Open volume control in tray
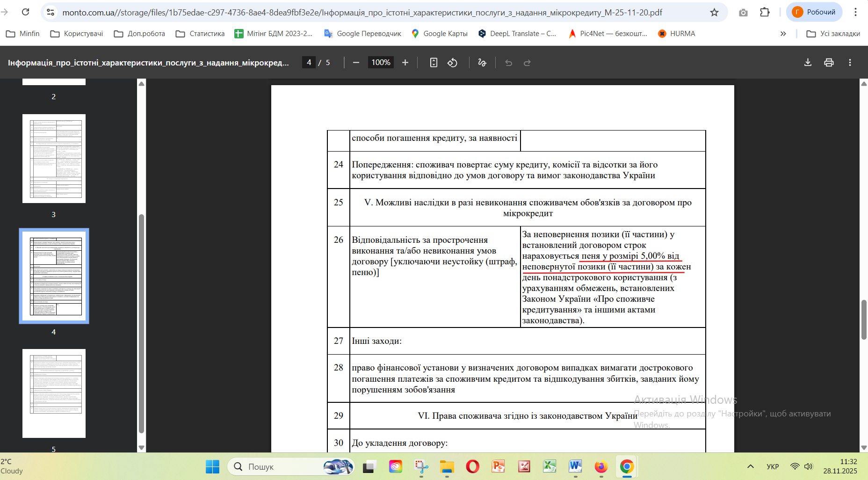This screenshot has width=868, height=480. tap(809, 466)
